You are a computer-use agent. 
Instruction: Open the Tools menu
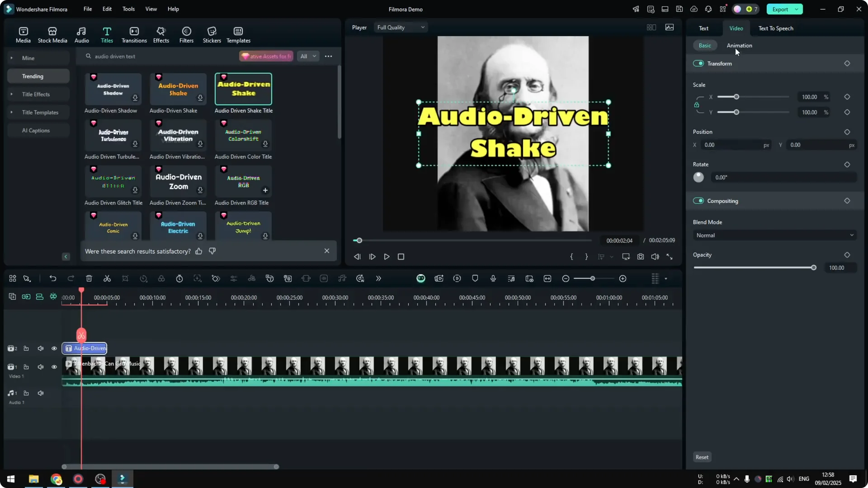pos(128,9)
